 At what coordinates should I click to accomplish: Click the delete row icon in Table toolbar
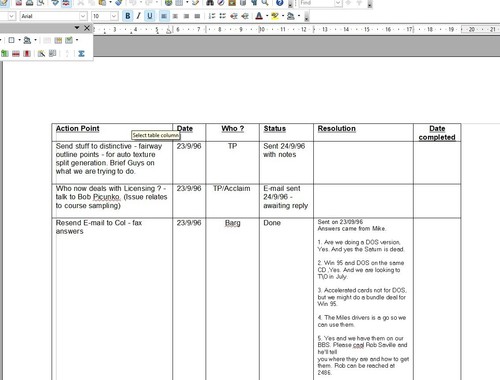point(16,53)
